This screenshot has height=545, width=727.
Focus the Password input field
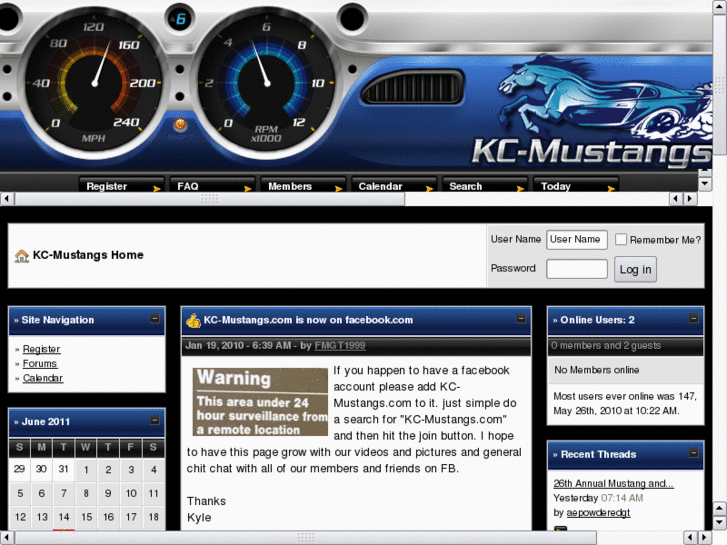click(577, 269)
